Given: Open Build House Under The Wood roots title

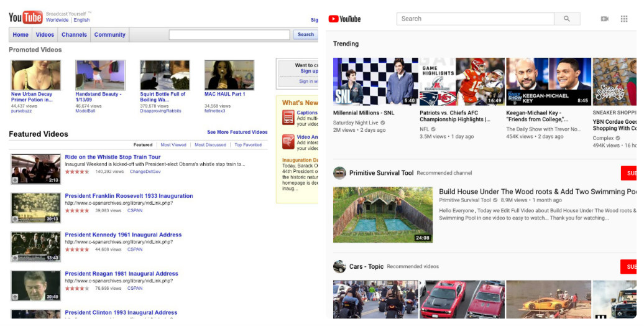Looking at the screenshot, I should (538, 192).
